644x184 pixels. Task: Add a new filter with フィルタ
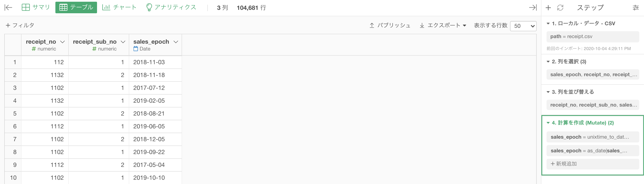point(20,25)
